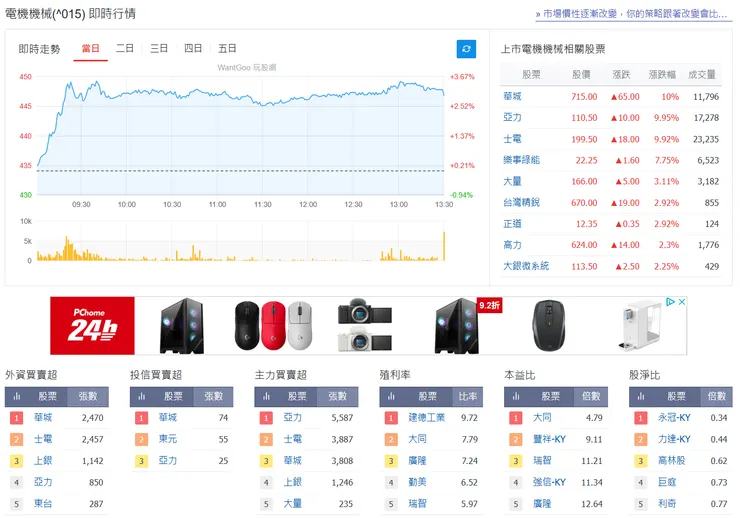Click 華城 price value 715.00
The image size is (740, 518).
(584, 97)
